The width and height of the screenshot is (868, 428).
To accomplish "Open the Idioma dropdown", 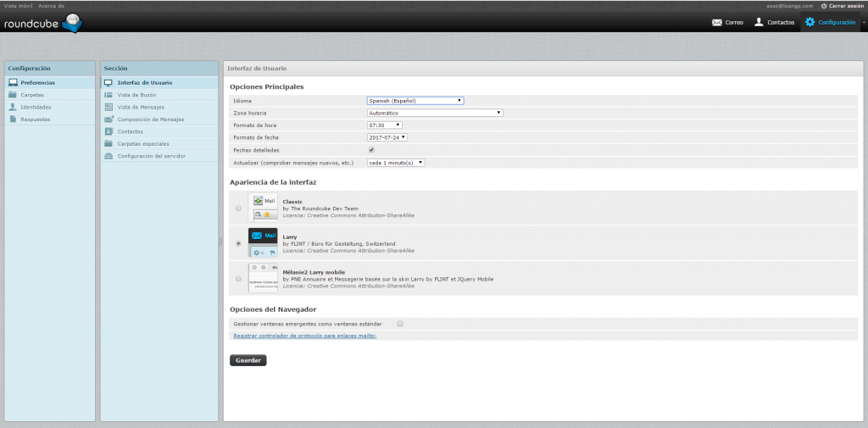I will [415, 101].
